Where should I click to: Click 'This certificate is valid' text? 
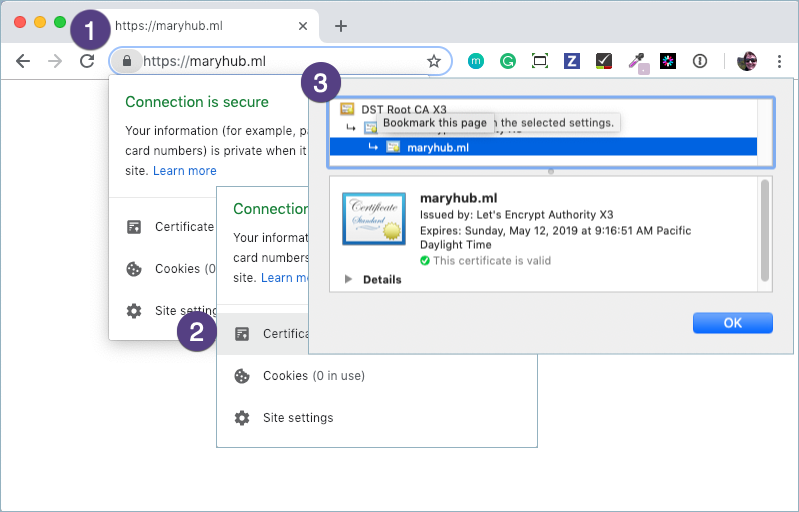click(x=492, y=261)
